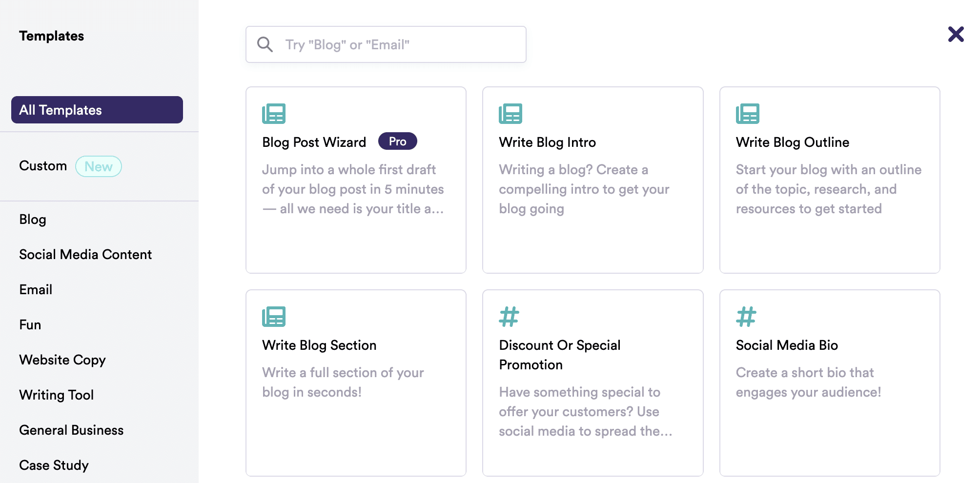Image resolution: width=980 pixels, height=483 pixels.
Task: Click the New badge beside Custom
Action: [x=99, y=166]
